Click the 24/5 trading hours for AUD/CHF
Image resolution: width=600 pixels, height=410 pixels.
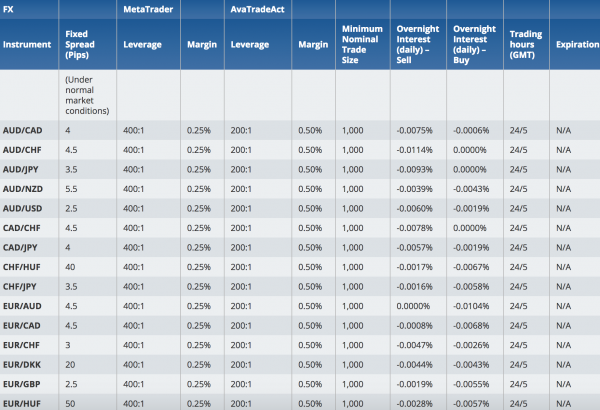pos(518,150)
